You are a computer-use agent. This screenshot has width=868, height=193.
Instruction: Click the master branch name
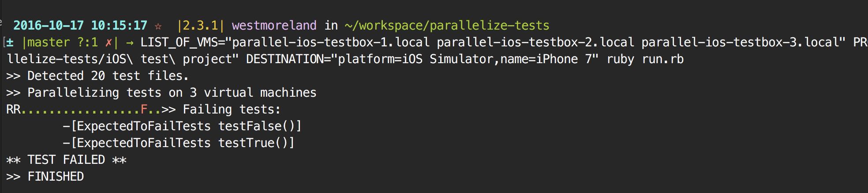pos(49,42)
